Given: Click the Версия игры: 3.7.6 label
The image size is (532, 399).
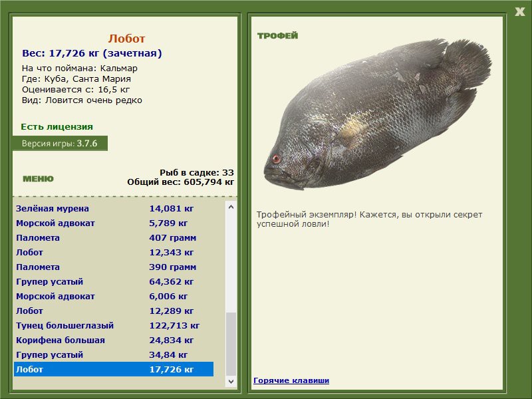Looking at the screenshot, I should [x=60, y=143].
